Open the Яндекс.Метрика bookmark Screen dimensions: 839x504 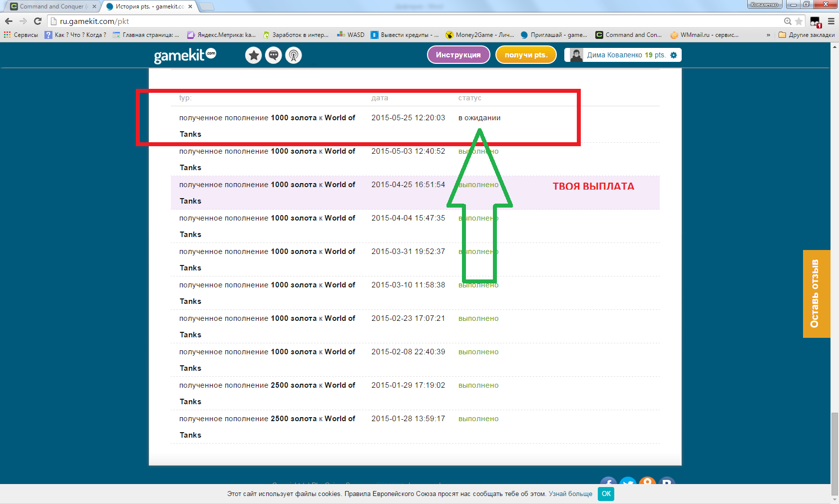point(221,35)
